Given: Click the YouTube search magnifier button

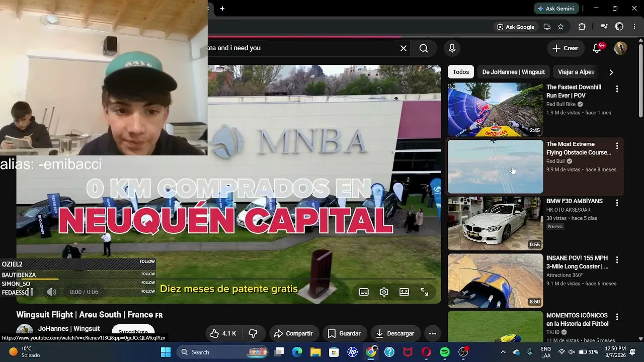Looking at the screenshot, I should point(424,48).
